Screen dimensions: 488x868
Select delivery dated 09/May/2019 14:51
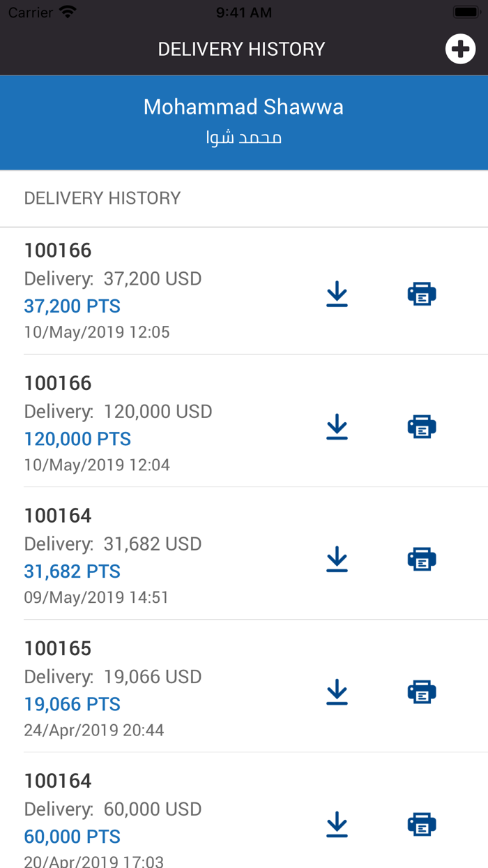(96, 597)
